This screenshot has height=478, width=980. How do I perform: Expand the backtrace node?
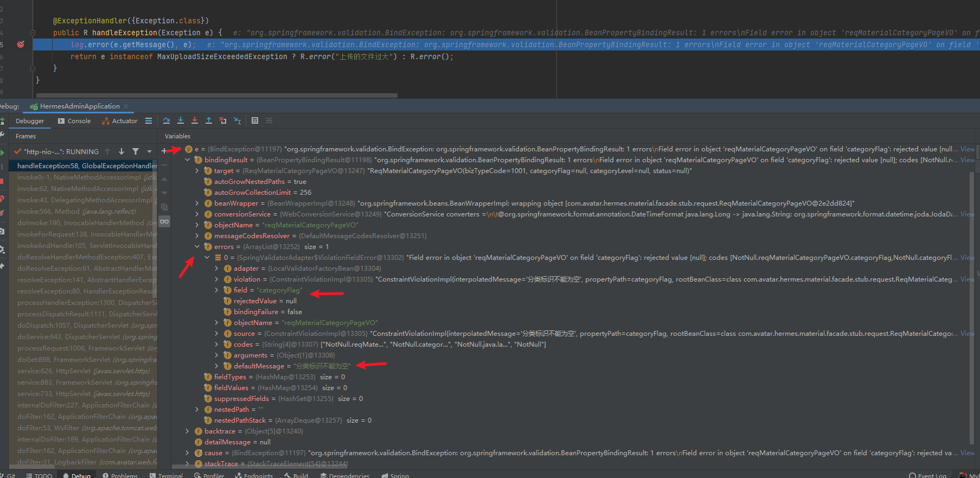pyautogui.click(x=188, y=431)
